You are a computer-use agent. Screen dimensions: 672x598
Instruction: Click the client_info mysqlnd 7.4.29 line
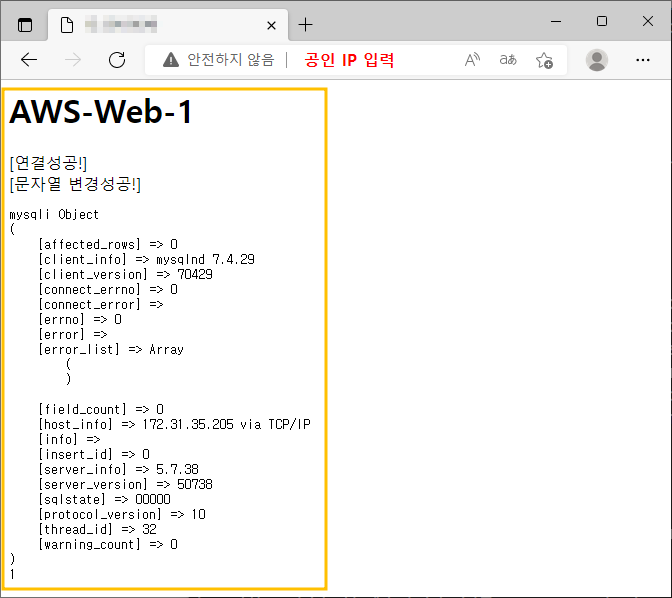pyautogui.click(x=147, y=259)
